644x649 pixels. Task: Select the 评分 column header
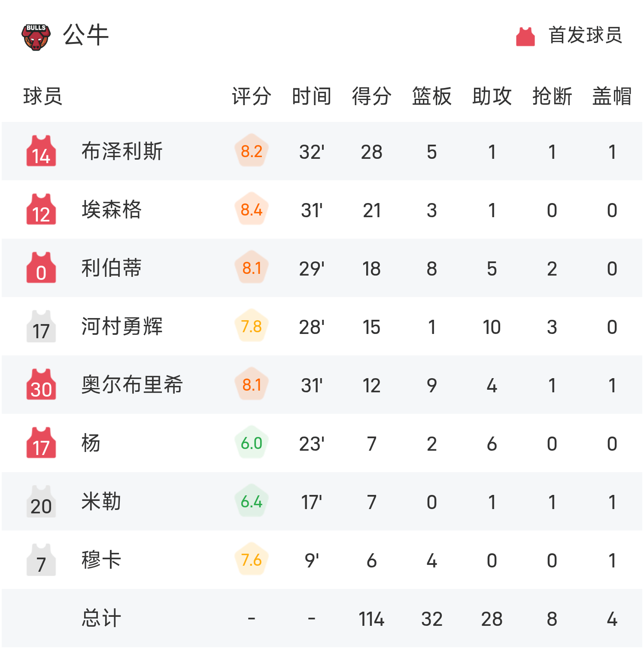(251, 96)
